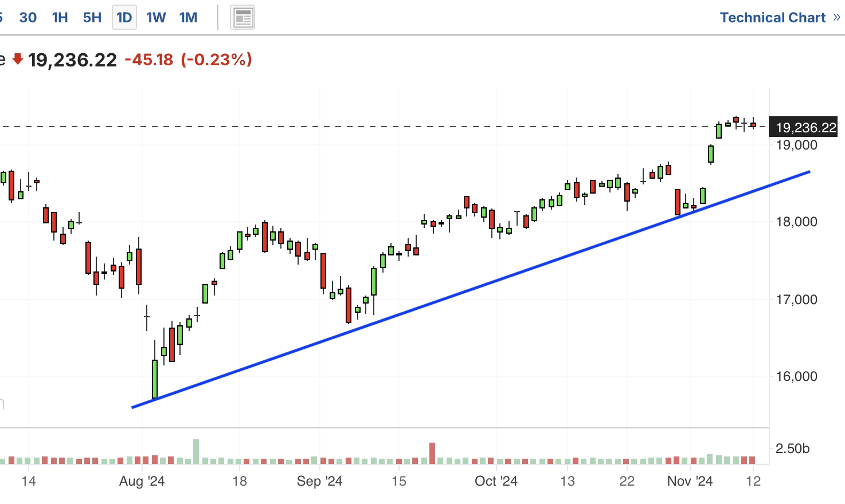Click the 13 date axis label
The height and width of the screenshot is (504, 845).
(x=568, y=481)
